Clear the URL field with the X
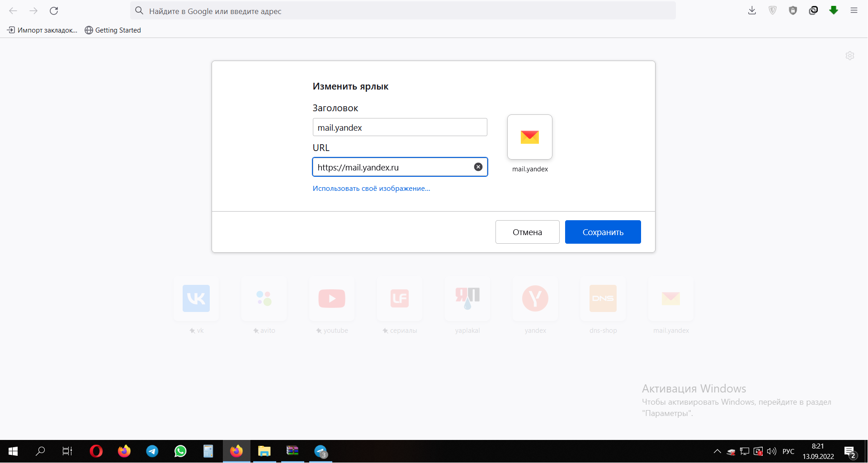Image resolution: width=868 pixels, height=463 pixels. pyautogui.click(x=478, y=167)
